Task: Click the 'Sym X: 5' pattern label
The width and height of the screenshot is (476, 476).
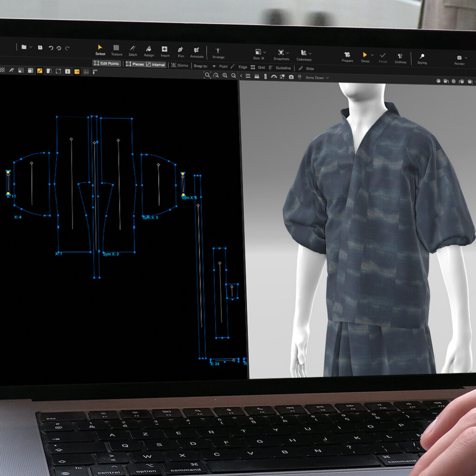Action: [x=189, y=198]
